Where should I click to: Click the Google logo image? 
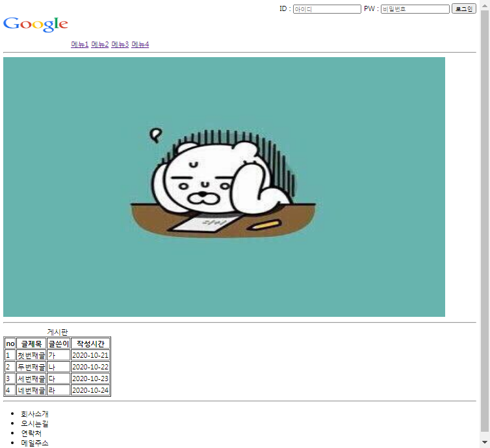36,25
